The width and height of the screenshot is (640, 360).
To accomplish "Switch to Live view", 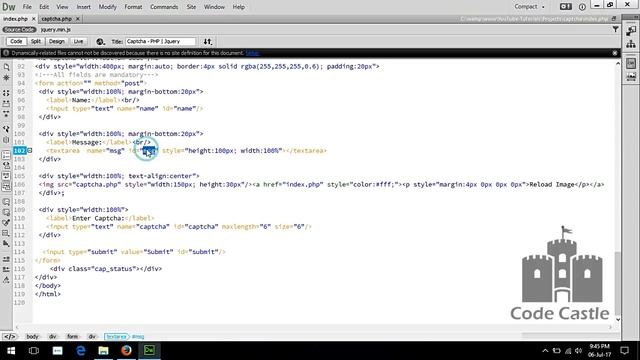I will point(78,42).
